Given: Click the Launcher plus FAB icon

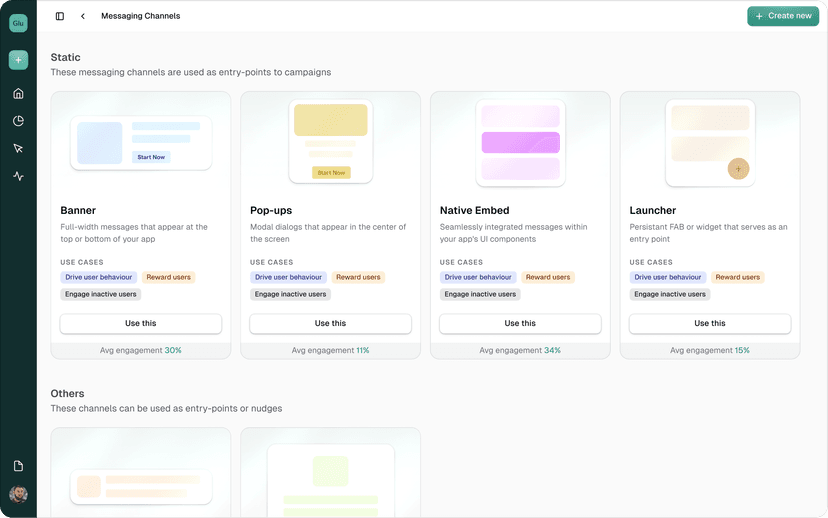Looking at the screenshot, I should (x=738, y=169).
